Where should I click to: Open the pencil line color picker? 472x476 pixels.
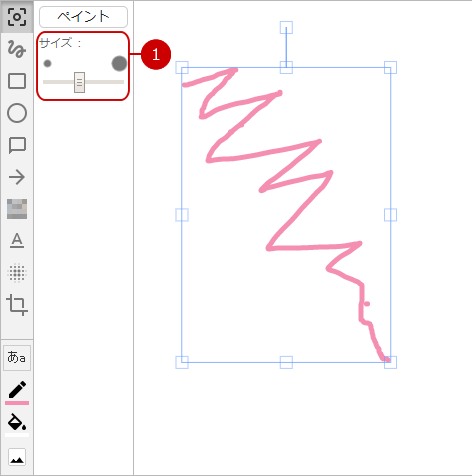point(17,392)
